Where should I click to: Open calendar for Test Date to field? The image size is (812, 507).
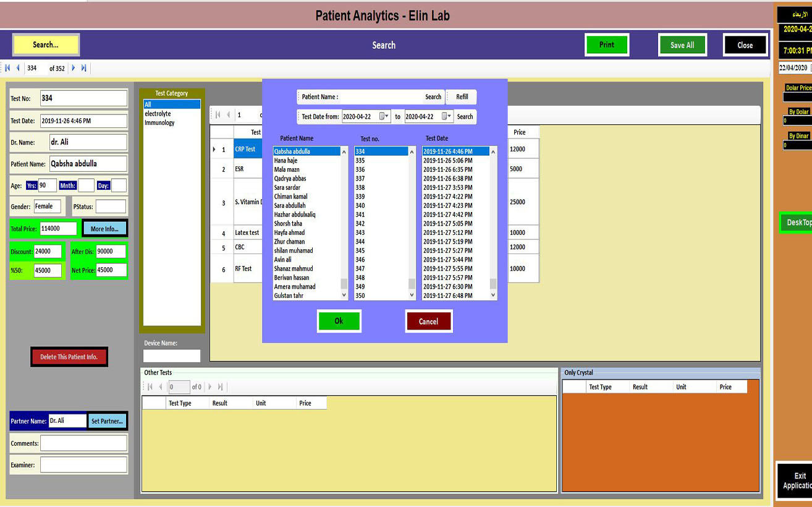tap(446, 116)
